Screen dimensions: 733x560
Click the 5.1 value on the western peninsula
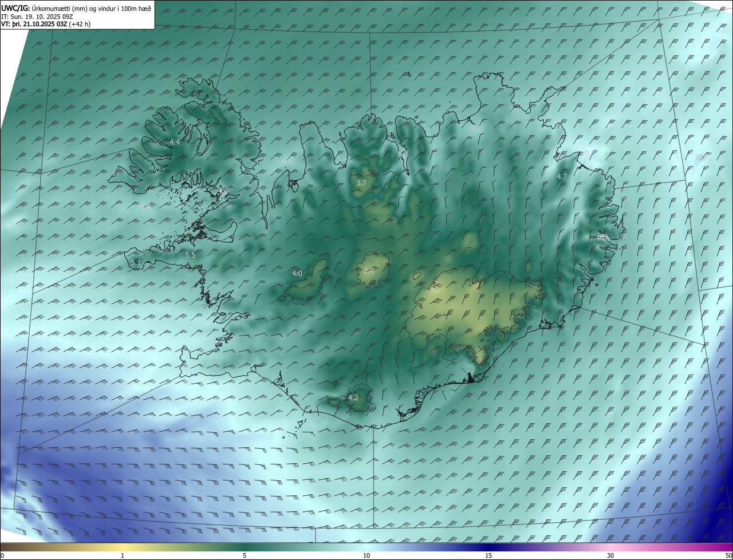[x=135, y=262]
